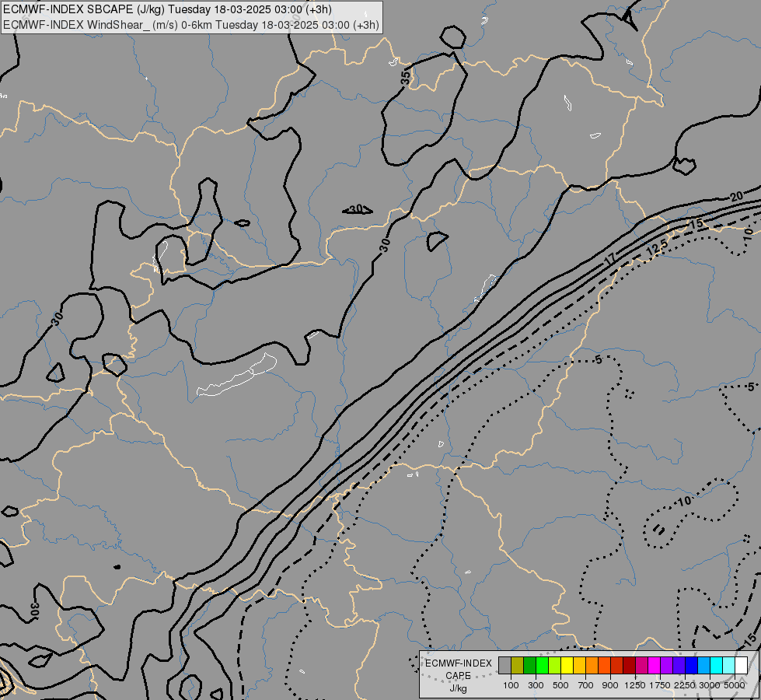
Task: Click the 20 contour label
Action: point(736,196)
